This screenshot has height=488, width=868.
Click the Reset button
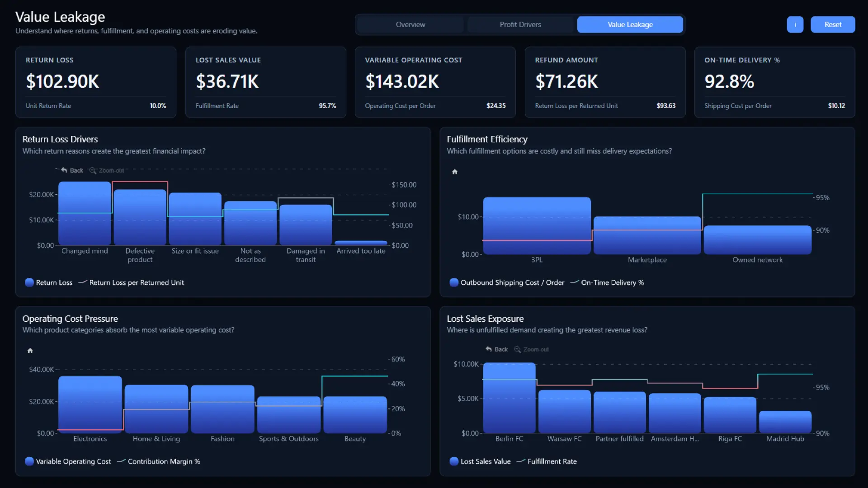tap(832, 24)
